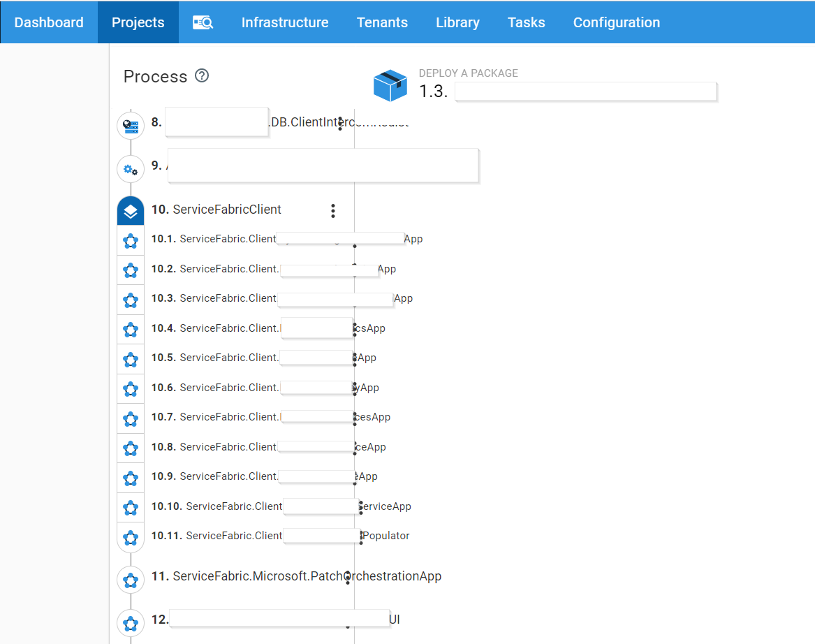Click the blue package cube icon near DEPLOY A PACKAGE
This screenshot has height=644, width=815.
390,85
